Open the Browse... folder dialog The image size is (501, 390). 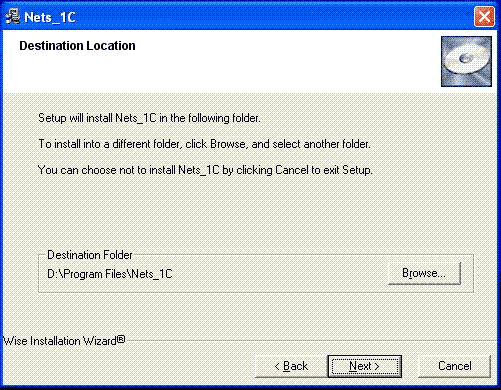coord(424,273)
